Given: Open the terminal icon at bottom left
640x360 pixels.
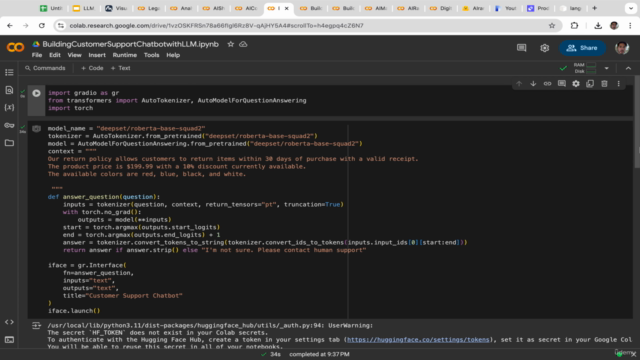Looking at the screenshot, I should 9,340.
